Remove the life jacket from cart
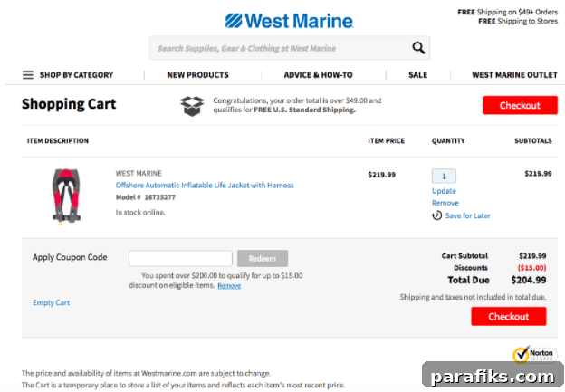Screen dimensions: 565x392 (x=445, y=203)
